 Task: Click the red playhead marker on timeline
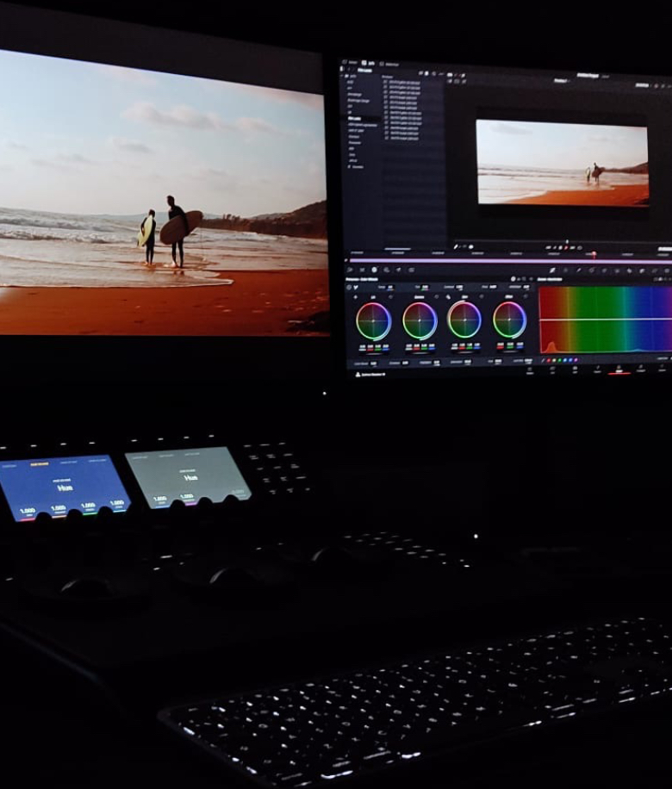(593, 254)
